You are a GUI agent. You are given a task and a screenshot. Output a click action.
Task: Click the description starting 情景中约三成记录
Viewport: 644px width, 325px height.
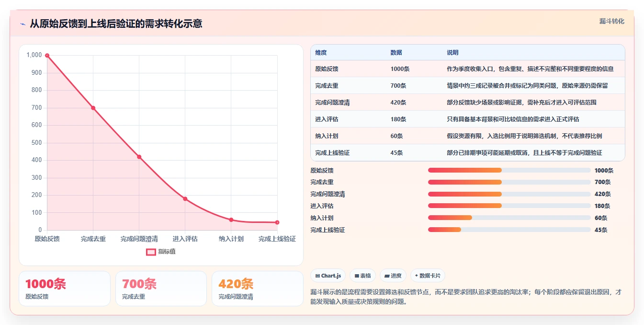point(527,86)
